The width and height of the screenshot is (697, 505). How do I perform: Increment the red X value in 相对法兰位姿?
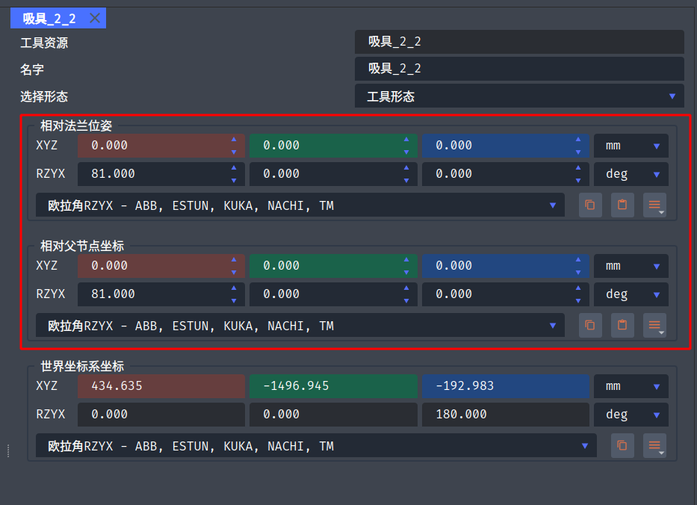(234, 140)
